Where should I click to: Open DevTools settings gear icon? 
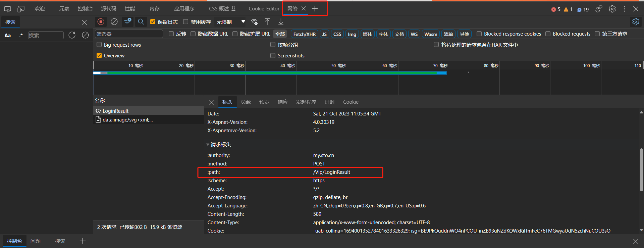click(612, 9)
